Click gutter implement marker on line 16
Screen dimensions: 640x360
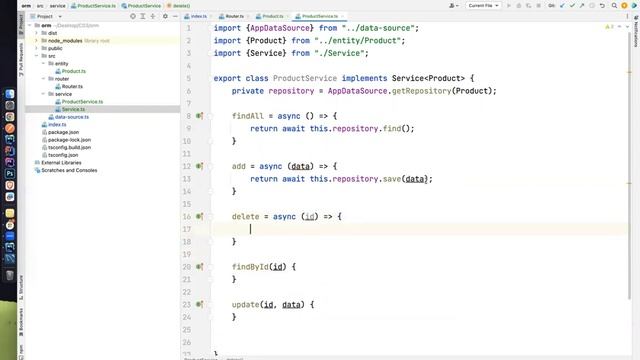(199, 216)
